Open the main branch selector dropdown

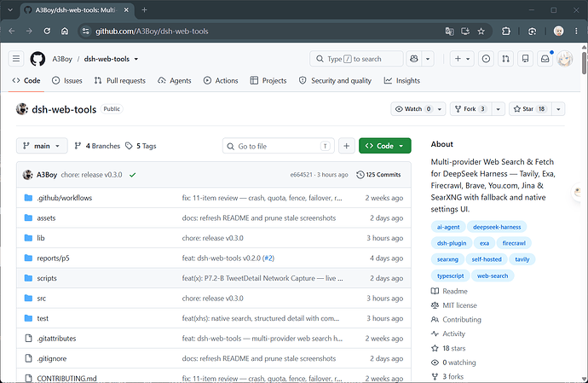(42, 146)
